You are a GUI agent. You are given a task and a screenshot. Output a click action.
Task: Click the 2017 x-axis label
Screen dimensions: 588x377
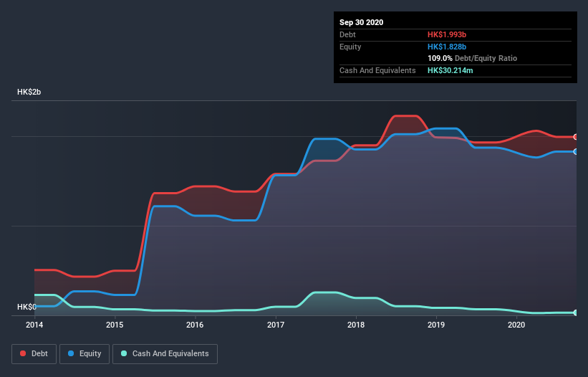click(x=276, y=325)
